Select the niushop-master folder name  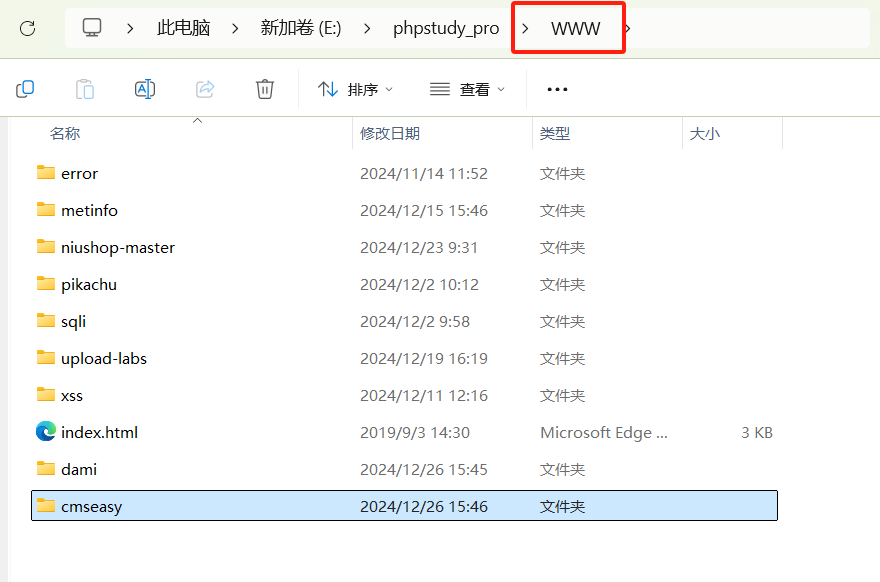point(118,248)
